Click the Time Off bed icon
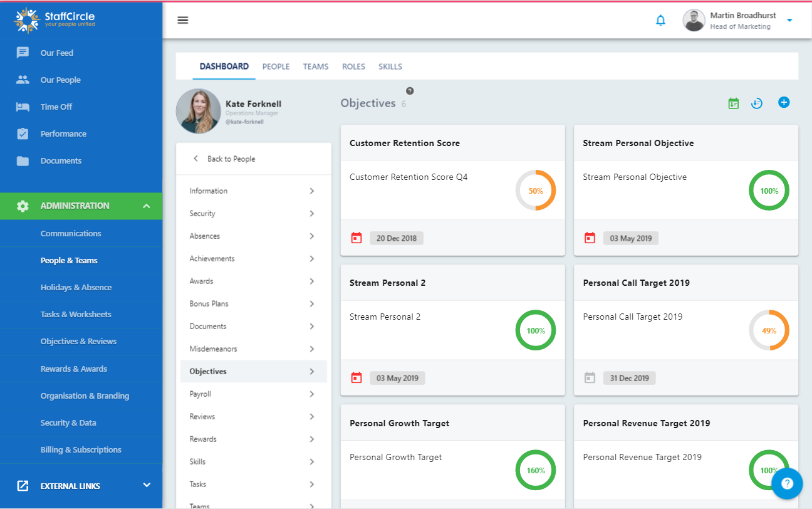Viewport: 812px width, 509px height. pyautogui.click(x=23, y=107)
